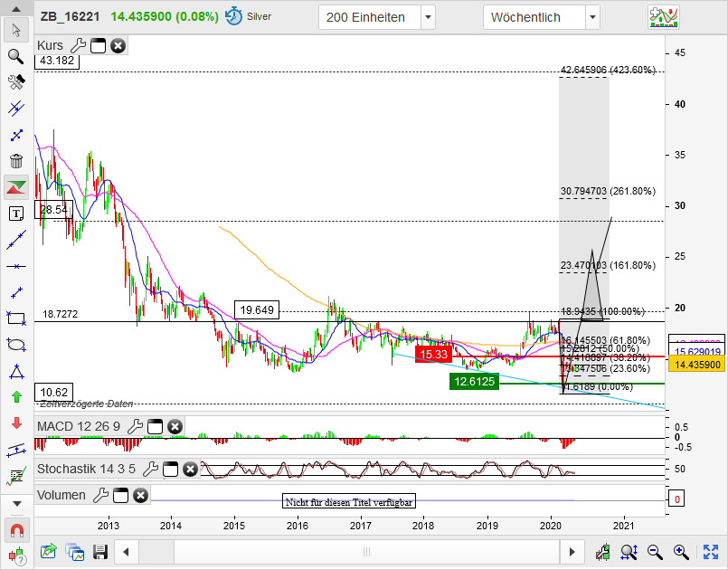Close the Stochastik indicator panel
The height and width of the screenshot is (570, 728).
pos(190,470)
